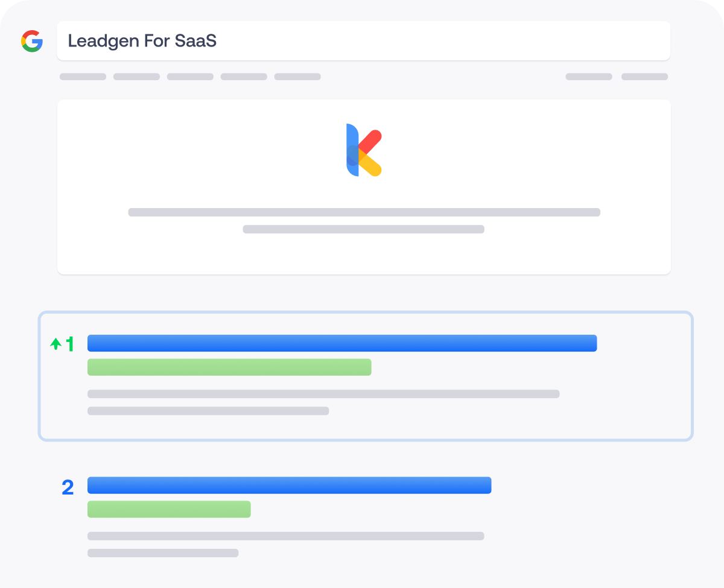Click the colorful K logo in featured card

363,150
